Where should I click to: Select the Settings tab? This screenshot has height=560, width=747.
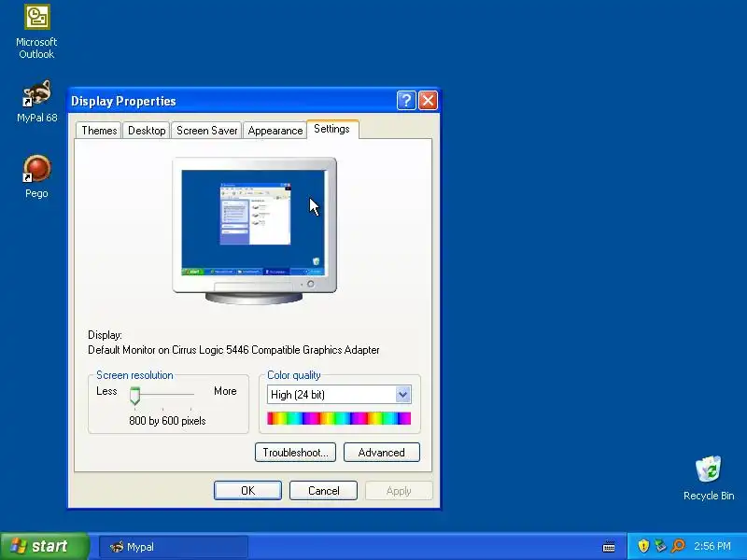332,129
